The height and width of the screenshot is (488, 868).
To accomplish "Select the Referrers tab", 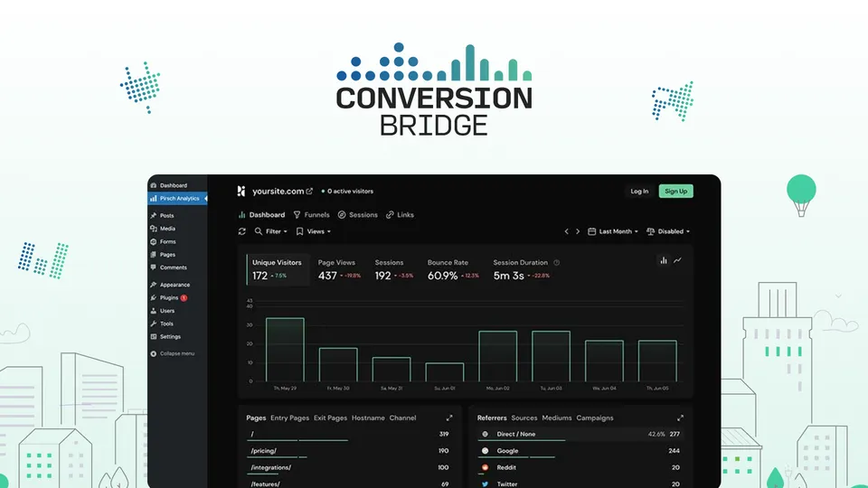I will pos(492,418).
